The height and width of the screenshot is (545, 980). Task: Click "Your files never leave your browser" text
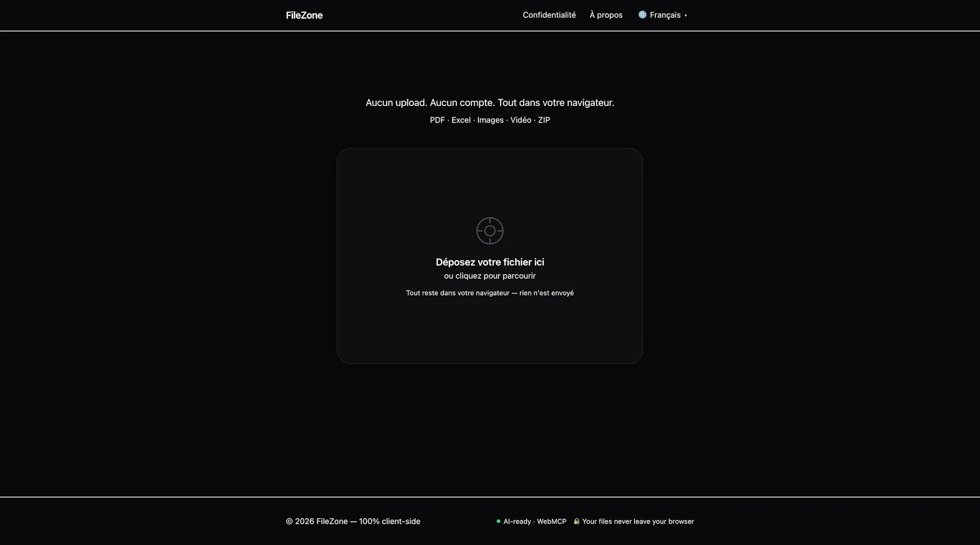coord(638,522)
